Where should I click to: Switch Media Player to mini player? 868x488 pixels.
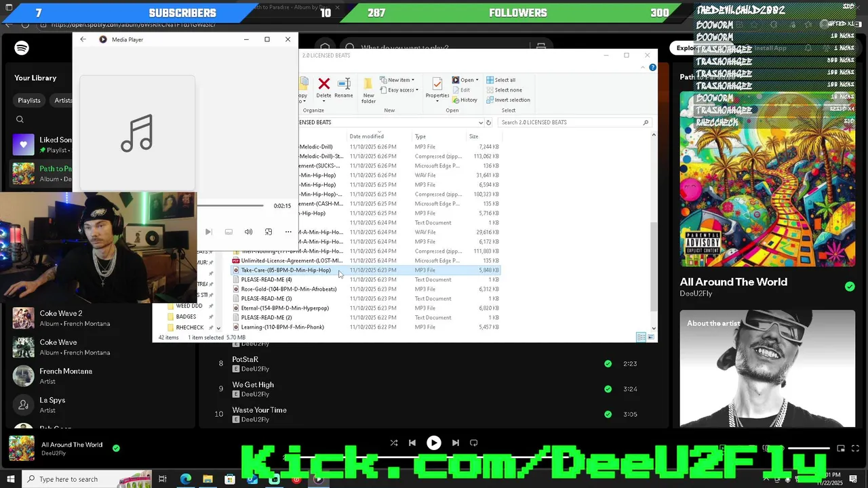coord(269,232)
